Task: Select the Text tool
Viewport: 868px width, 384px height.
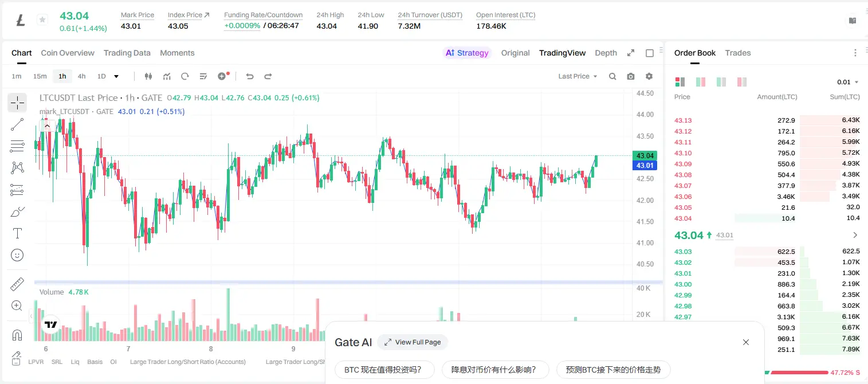Action: tap(17, 233)
